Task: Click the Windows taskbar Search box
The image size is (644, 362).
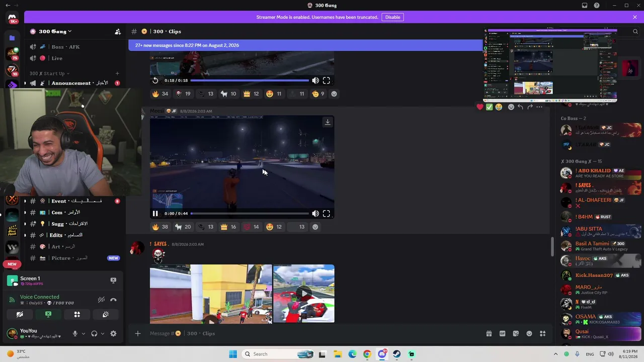Action: (277, 354)
